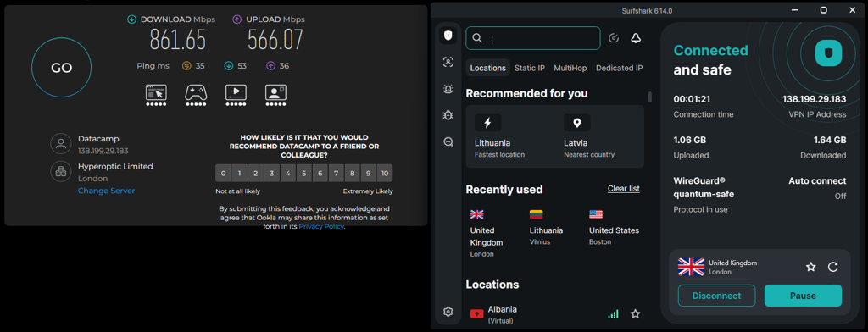The width and height of the screenshot is (868, 332).
Task: Open the Surfshark Search sidebar icon
Action: pos(448,141)
